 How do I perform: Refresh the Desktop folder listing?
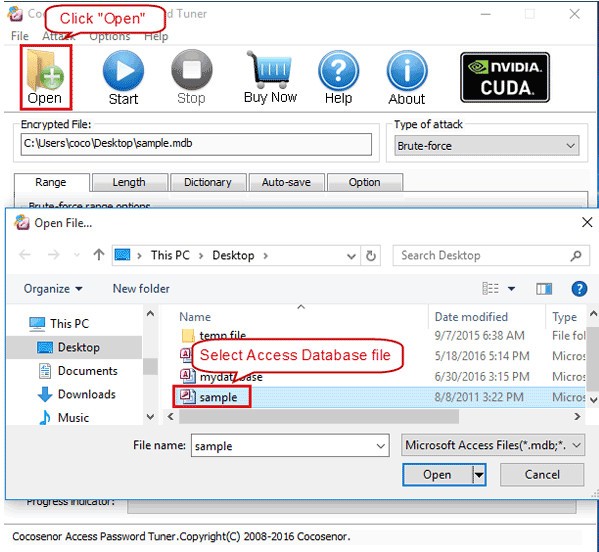pos(371,256)
